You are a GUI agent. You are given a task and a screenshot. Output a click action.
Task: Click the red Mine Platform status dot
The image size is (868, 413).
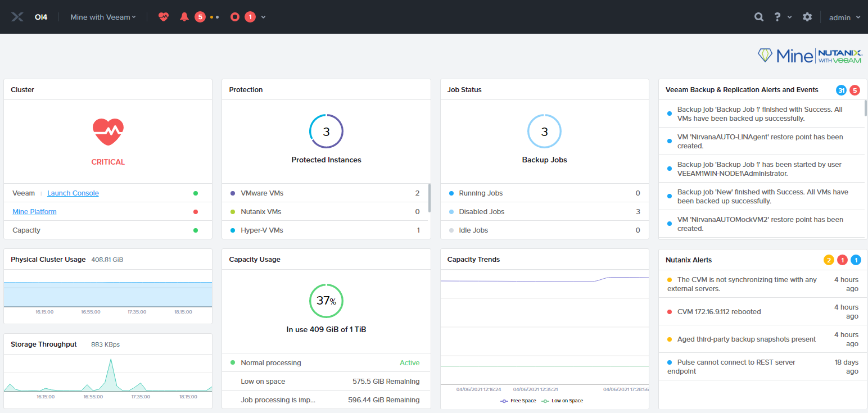coord(196,212)
